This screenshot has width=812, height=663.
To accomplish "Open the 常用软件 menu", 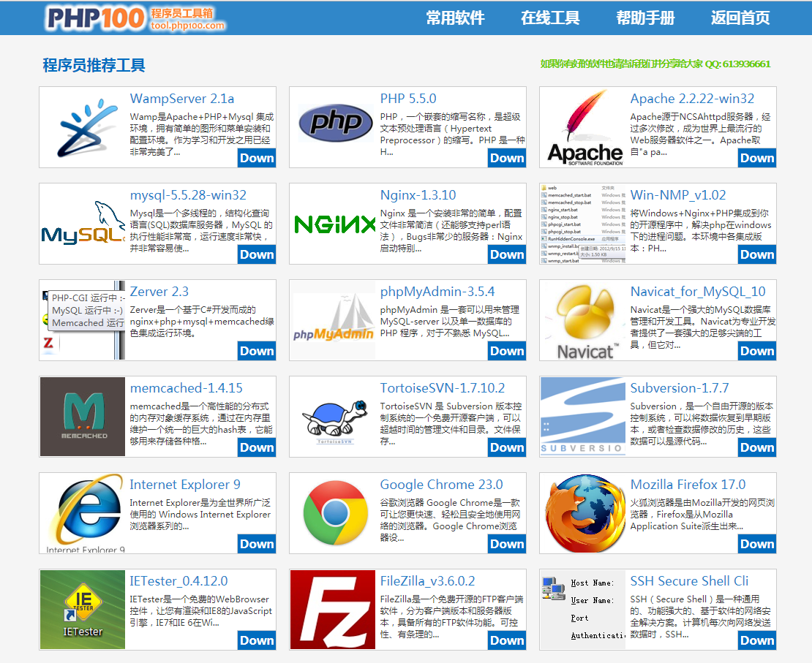I will [455, 18].
